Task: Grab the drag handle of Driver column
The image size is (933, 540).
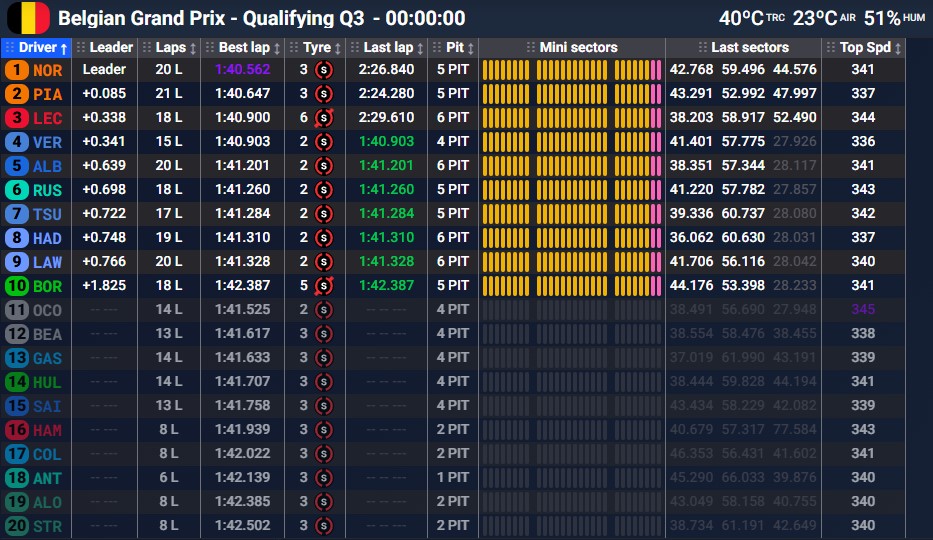Action: point(10,48)
